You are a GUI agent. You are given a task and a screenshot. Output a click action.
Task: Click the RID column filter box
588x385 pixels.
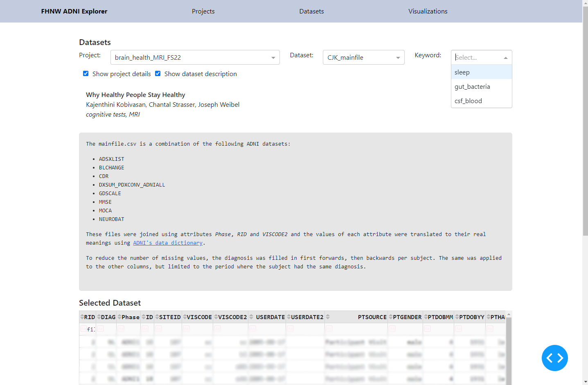pos(88,329)
